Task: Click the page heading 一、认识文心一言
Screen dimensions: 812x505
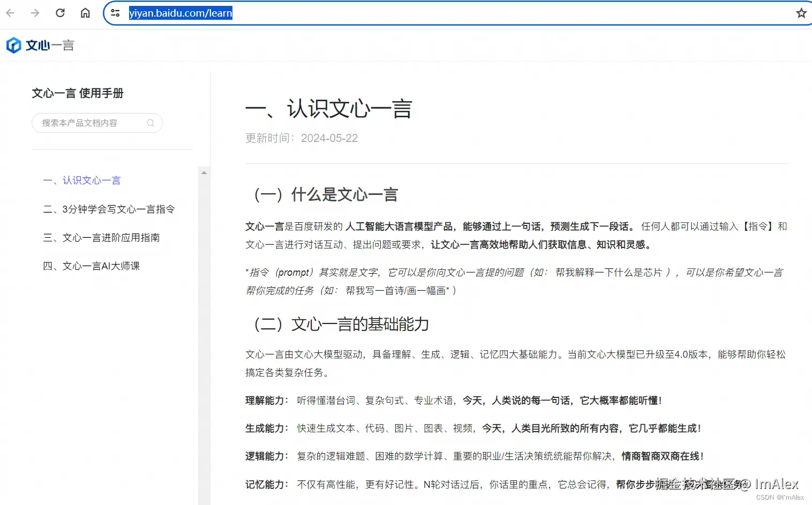Action: coord(329,109)
